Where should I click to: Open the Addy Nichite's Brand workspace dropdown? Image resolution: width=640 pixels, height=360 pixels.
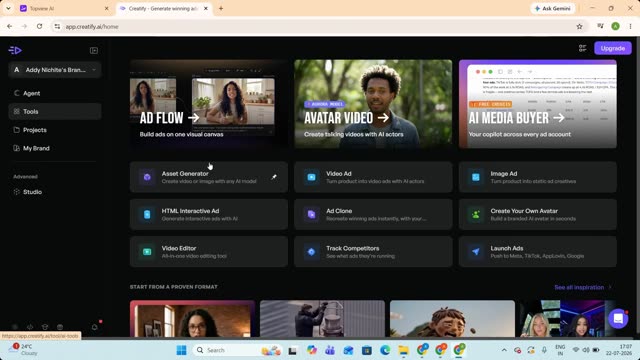(55, 70)
